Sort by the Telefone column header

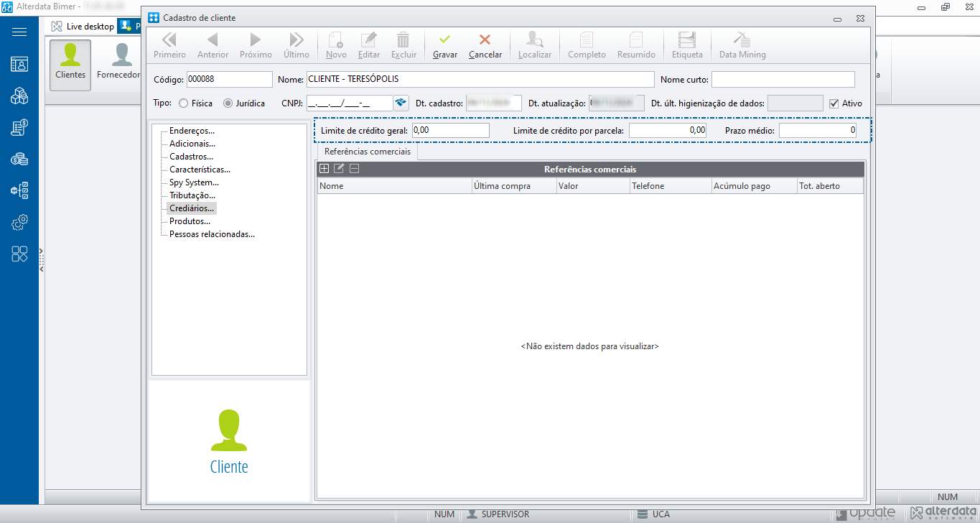pyautogui.click(x=670, y=186)
